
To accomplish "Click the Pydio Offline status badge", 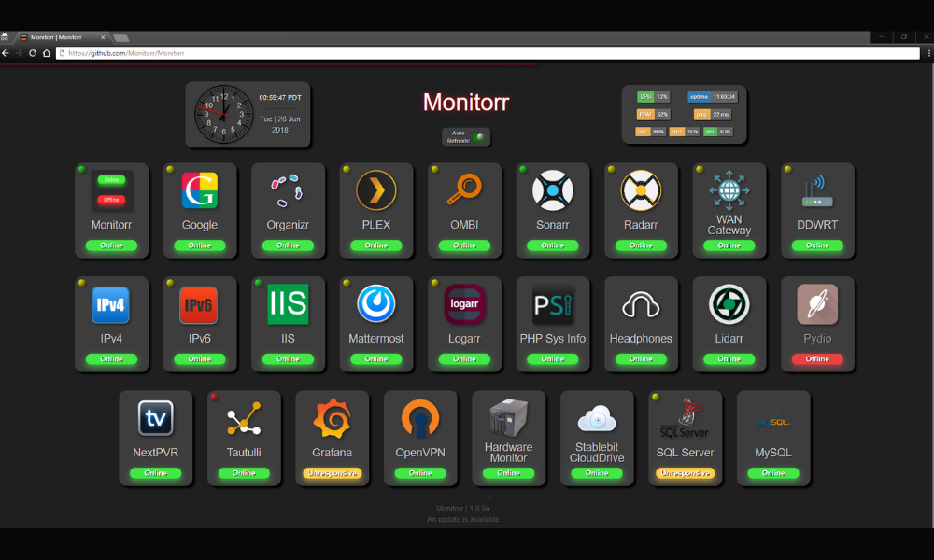I will [x=817, y=358].
